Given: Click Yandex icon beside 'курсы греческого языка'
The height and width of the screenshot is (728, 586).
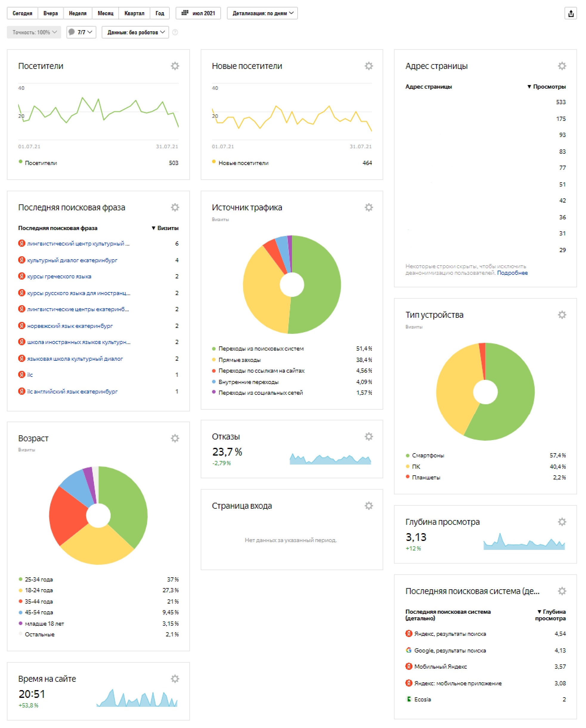Looking at the screenshot, I should [21, 276].
